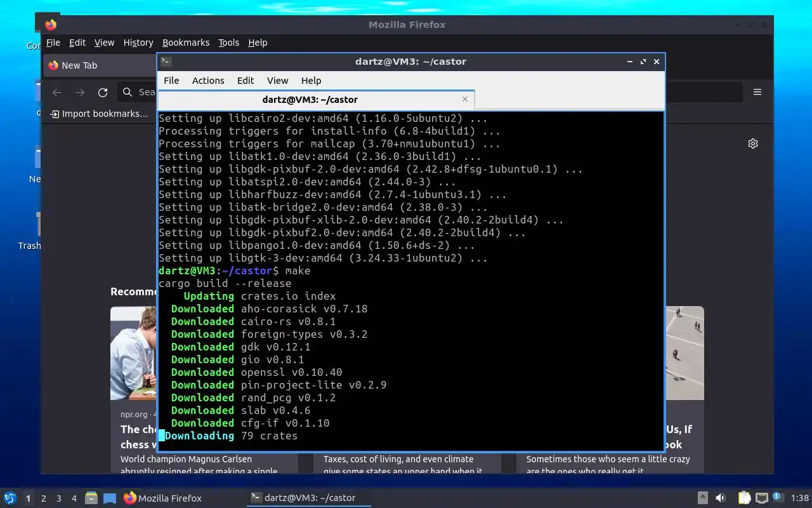The height and width of the screenshot is (508, 812).
Task: Close the dartz@VM3 terminal tab
Action: (x=465, y=99)
